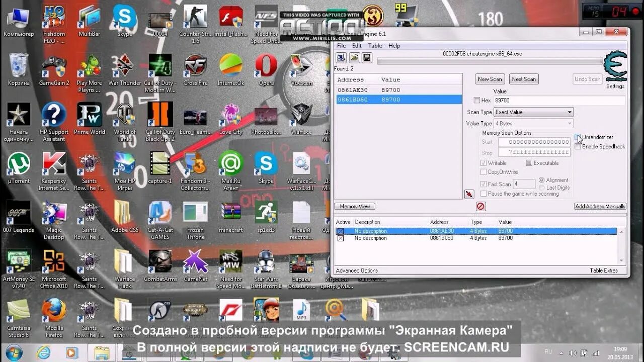Open the Scan Type dropdown

[533, 112]
